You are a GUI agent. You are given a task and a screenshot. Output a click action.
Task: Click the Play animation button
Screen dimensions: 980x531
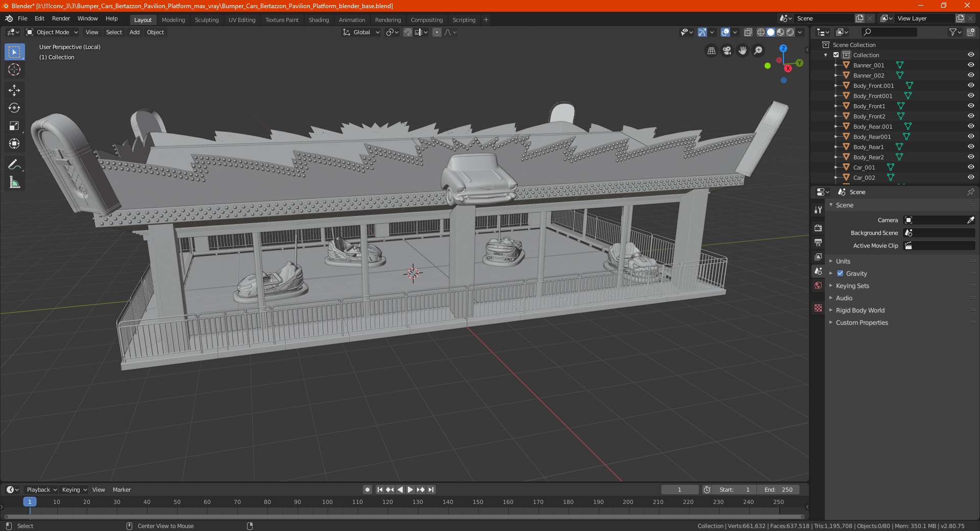pos(410,490)
